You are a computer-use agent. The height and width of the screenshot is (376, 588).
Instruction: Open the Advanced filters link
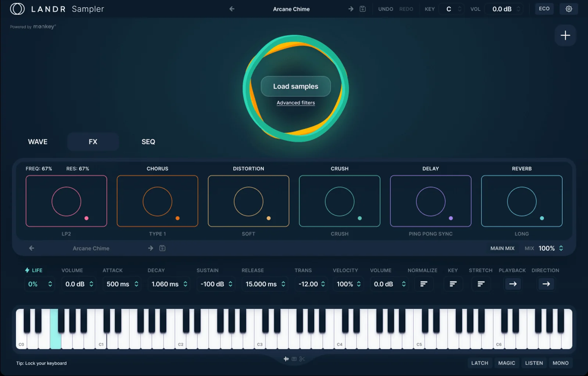[x=295, y=103]
